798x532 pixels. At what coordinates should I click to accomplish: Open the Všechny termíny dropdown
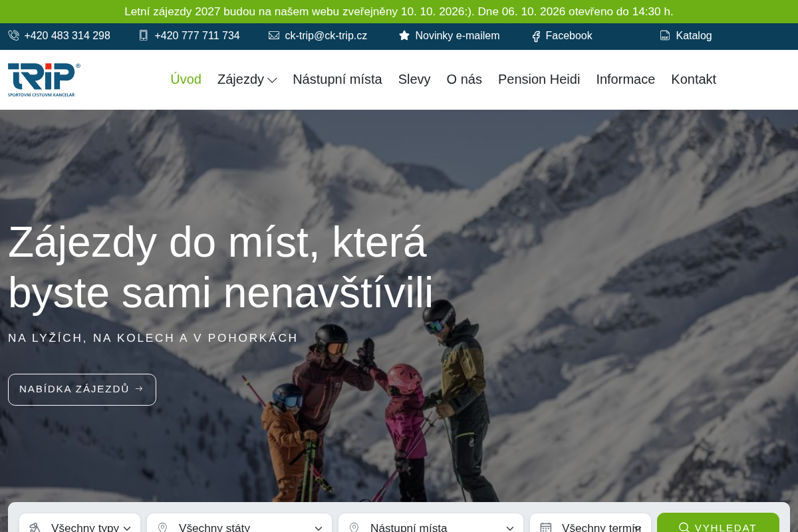[591, 523]
